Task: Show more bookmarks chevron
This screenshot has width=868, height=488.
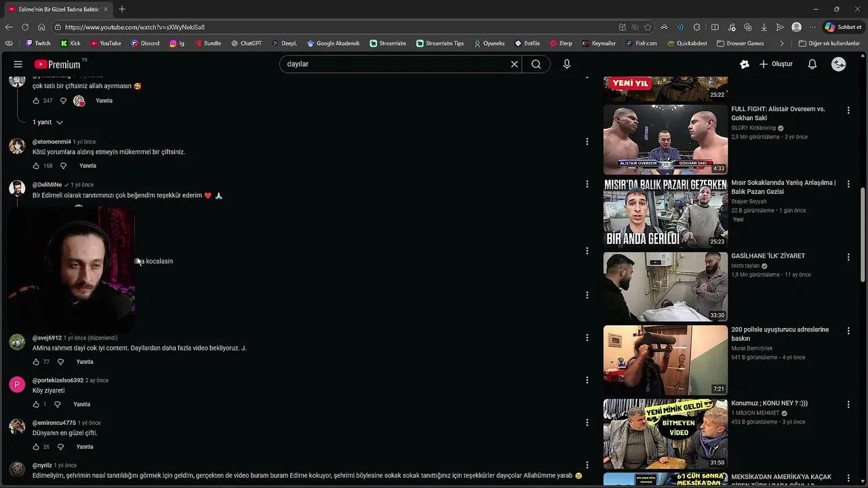Action: (x=782, y=43)
